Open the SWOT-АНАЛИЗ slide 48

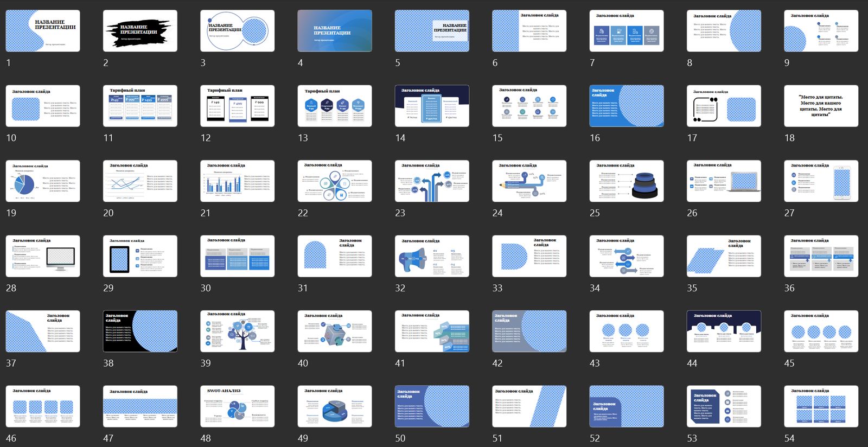point(237,406)
